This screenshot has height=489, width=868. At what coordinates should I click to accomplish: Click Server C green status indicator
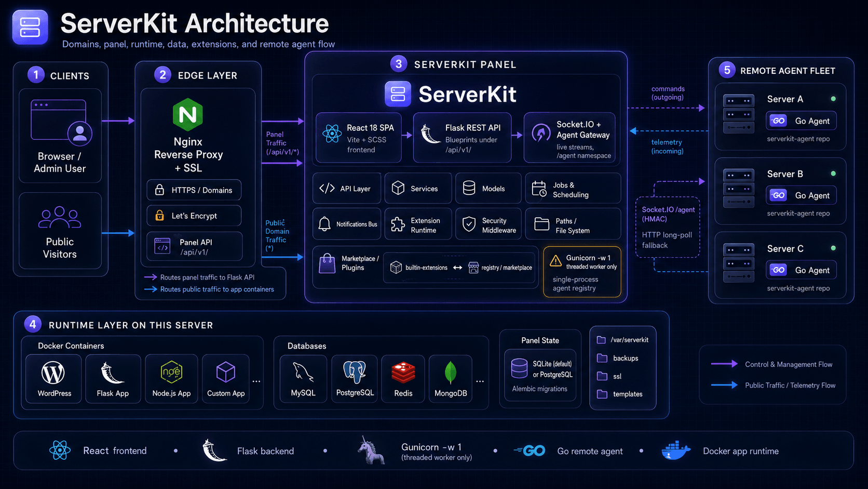(833, 248)
